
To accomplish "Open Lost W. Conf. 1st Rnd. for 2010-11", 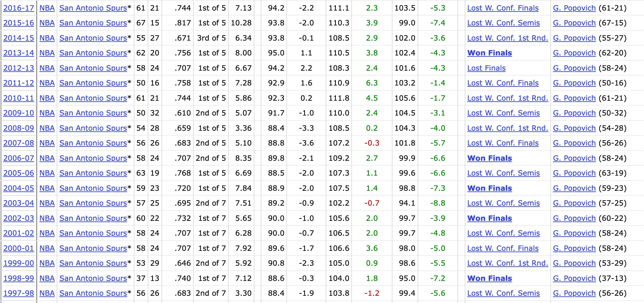I will [508, 98].
